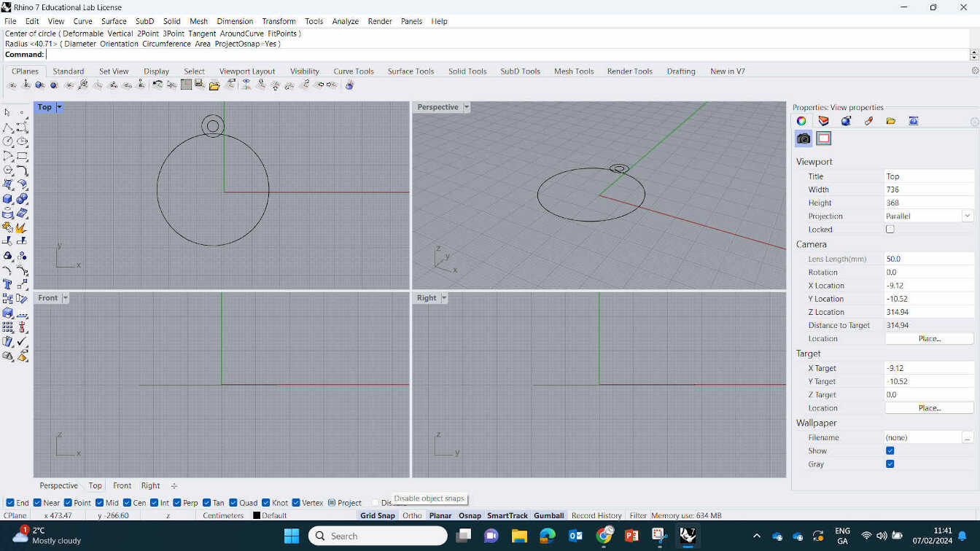Open the Front viewport dropdown arrow

pos(65,298)
